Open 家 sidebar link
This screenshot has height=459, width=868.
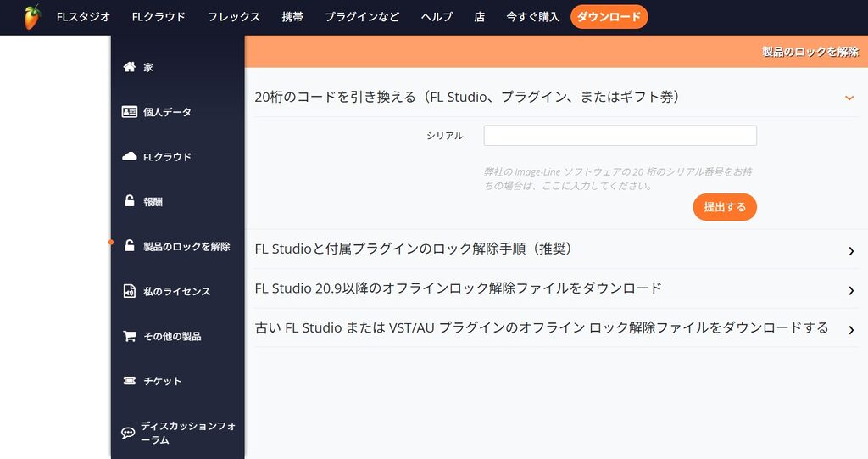click(148, 68)
